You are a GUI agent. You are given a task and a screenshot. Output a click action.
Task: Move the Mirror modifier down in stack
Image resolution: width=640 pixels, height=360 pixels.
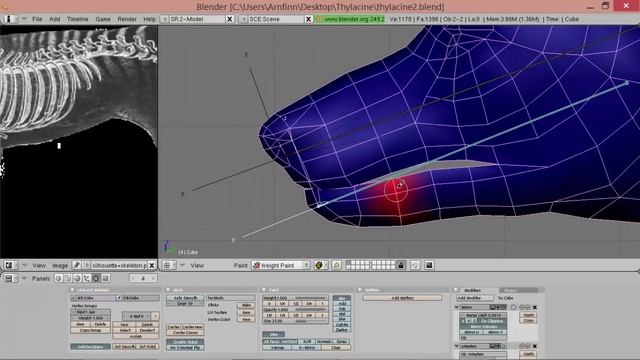528,307
